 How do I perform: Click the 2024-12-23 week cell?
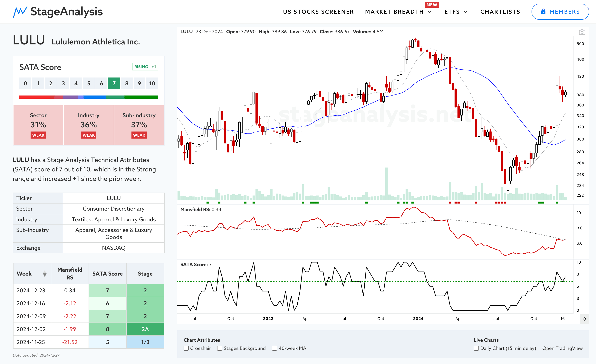coord(32,290)
